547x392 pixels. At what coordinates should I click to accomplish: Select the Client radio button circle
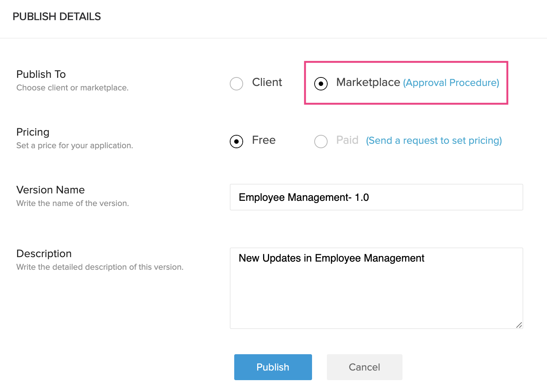[236, 83]
